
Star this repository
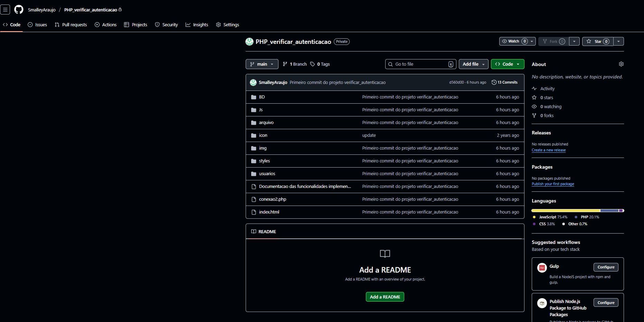click(x=598, y=41)
